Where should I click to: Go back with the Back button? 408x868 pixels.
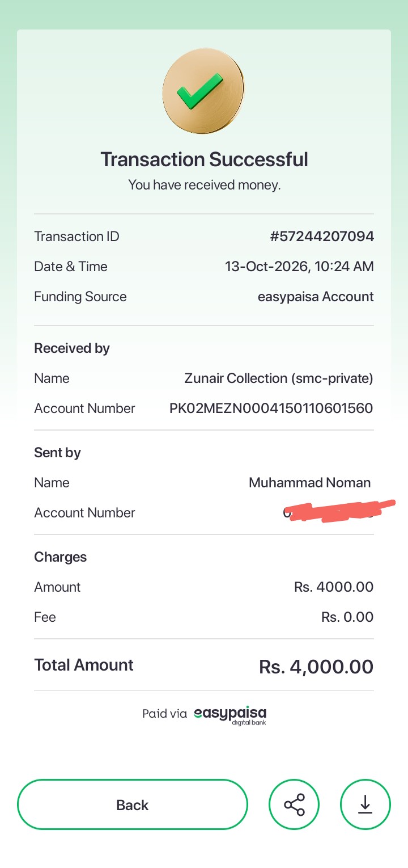pyautogui.click(x=133, y=804)
